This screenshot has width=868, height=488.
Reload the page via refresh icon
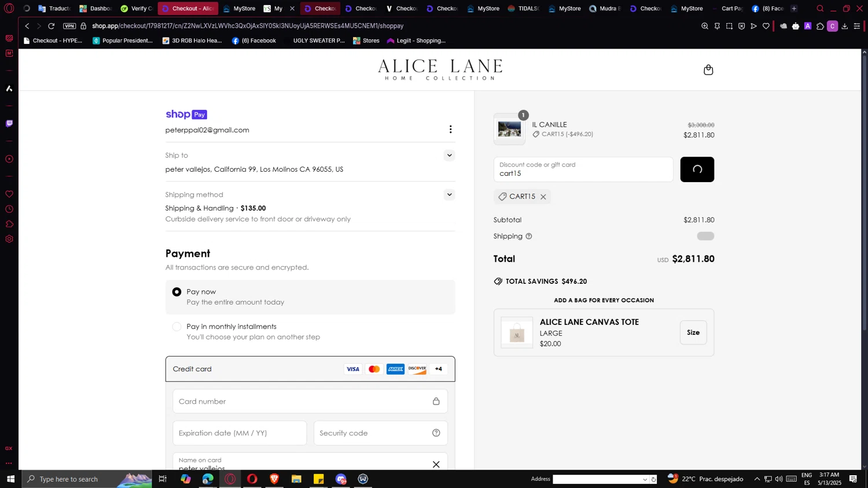pyautogui.click(x=51, y=26)
